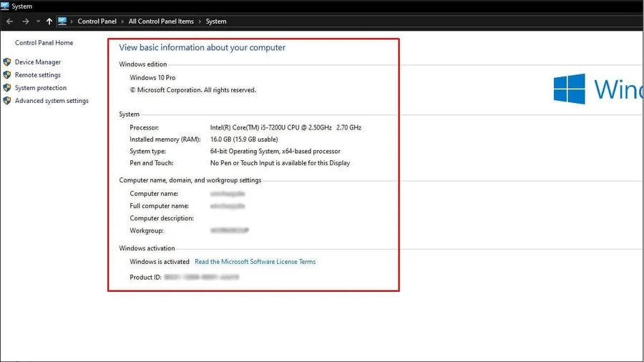This screenshot has height=362, width=644.
Task: Click the Intel Core i5-7200U processor value
Action: click(286, 127)
